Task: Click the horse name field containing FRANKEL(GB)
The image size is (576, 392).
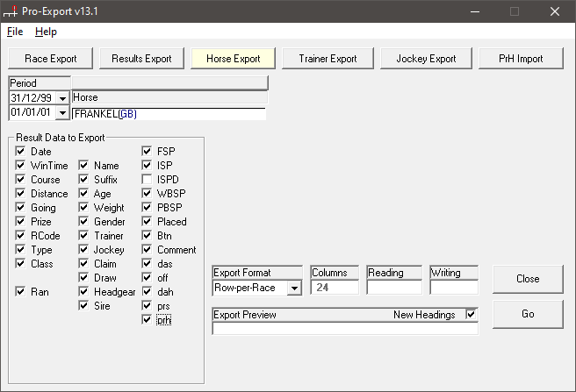Action: (x=169, y=113)
